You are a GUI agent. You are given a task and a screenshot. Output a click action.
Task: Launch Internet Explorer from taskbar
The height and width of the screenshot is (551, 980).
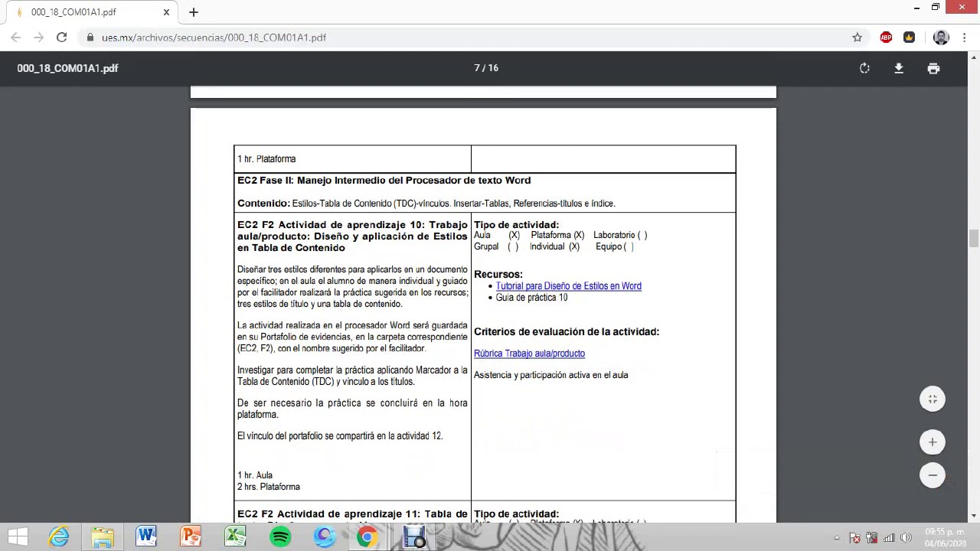click(x=59, y=537)
